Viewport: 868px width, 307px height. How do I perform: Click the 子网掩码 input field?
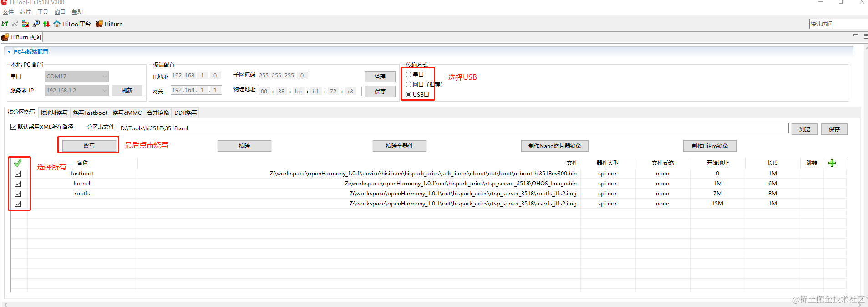tap(284, 76)
